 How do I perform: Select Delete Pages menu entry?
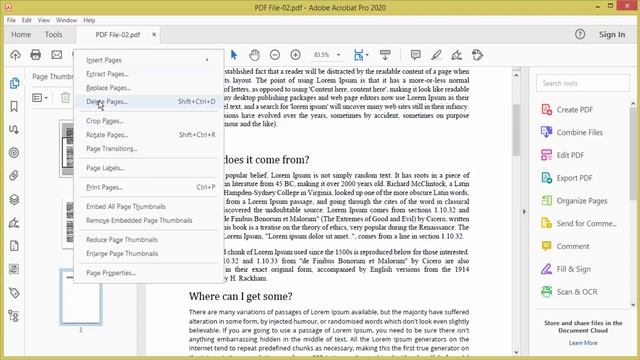pos(150,102)
